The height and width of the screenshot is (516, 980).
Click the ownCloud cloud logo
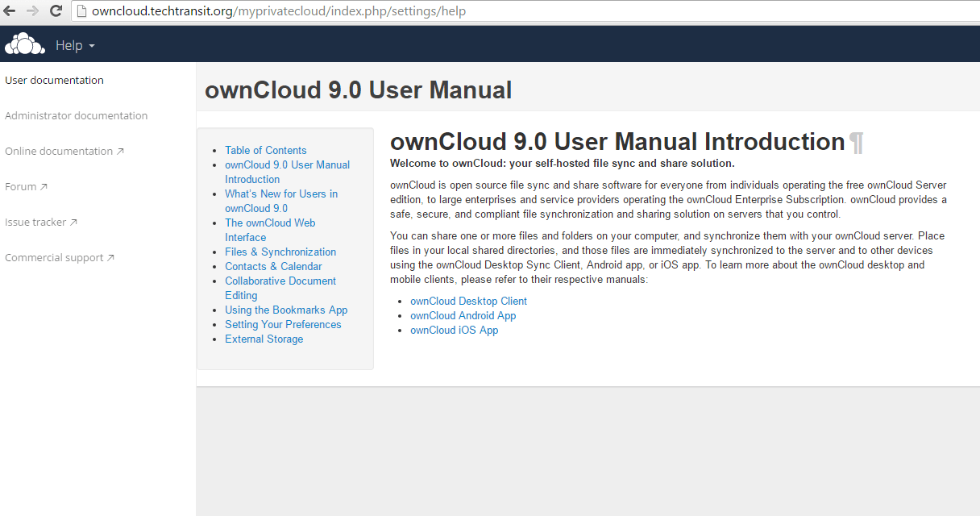click(24, 44)
